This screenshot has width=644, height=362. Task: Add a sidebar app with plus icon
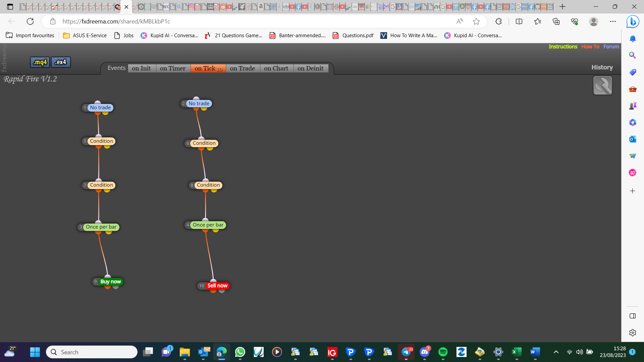(x=633, y=191)
